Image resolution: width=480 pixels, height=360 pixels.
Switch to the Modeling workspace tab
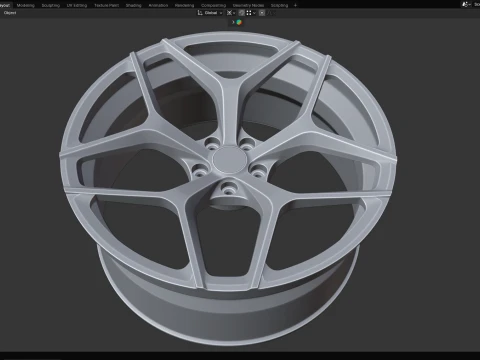26,5
